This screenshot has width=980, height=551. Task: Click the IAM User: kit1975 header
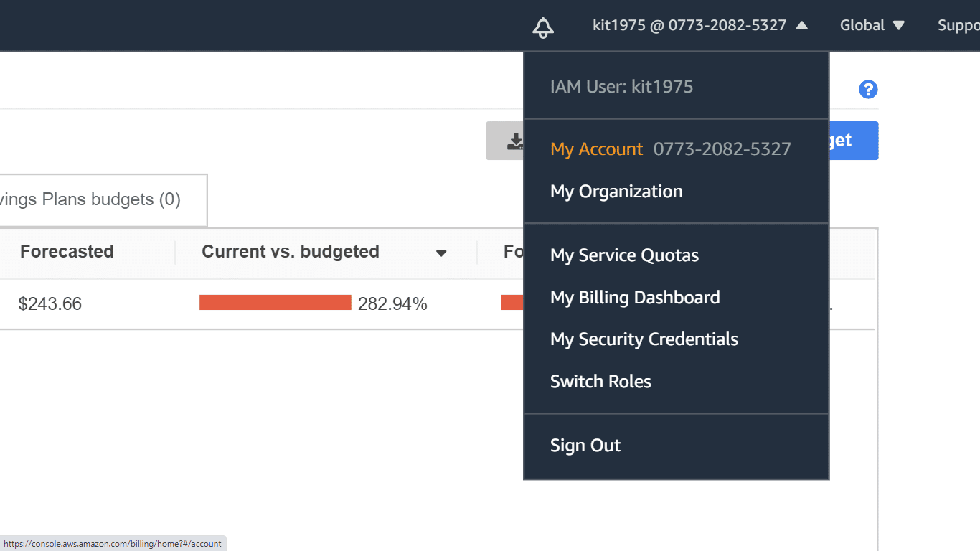[621, 86]
